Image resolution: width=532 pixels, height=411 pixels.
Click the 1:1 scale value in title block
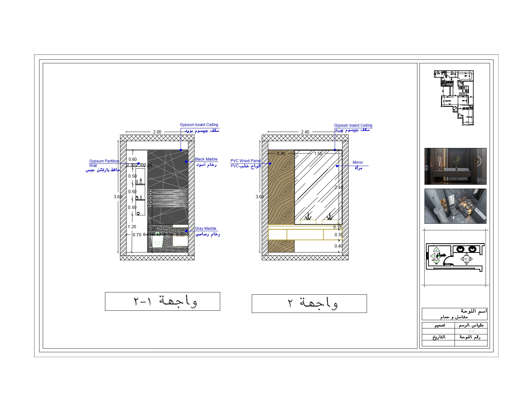pos(471,331)
